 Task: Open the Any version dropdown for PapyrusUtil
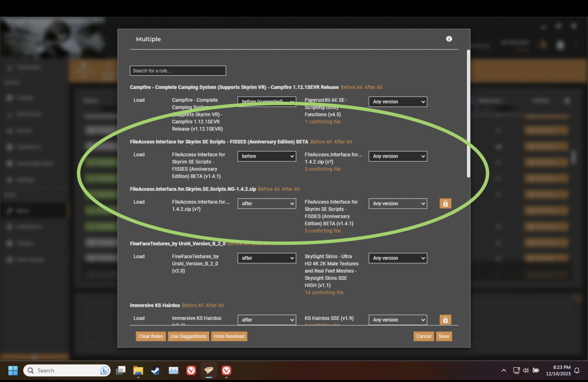(x=398, y=101)
